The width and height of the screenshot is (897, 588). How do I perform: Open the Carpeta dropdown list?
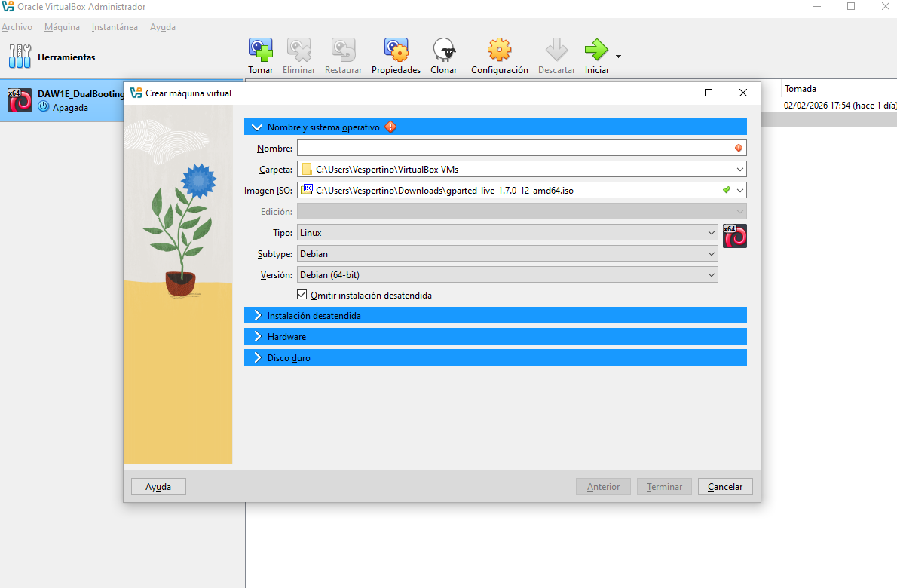(739, 170)
